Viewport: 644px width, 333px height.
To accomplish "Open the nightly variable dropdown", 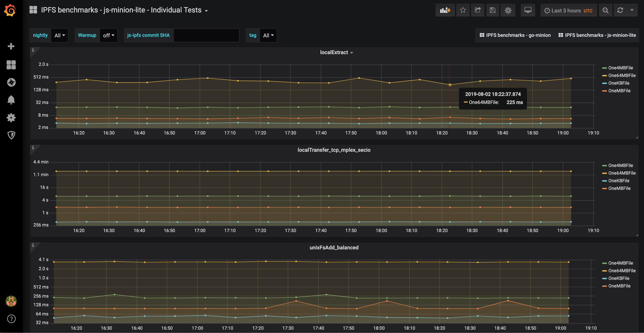I will pyautogui.click(x=60, y=35).
